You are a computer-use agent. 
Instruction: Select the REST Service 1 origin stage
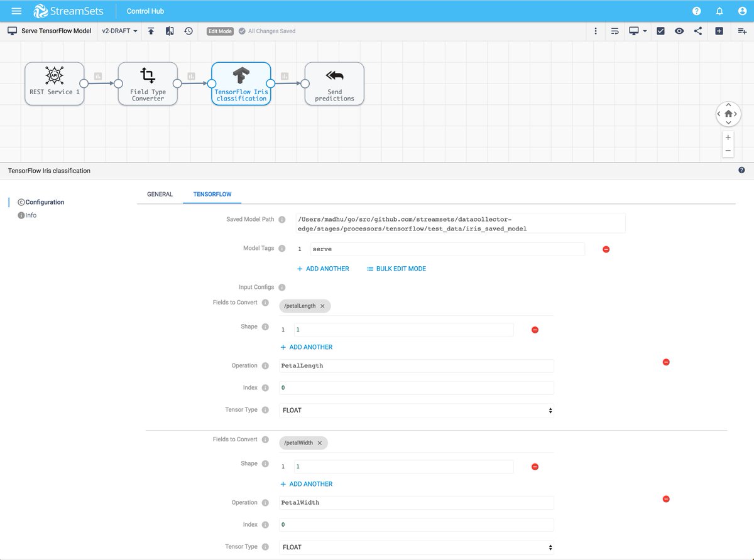pyautogui.click(x=54, y=83)
